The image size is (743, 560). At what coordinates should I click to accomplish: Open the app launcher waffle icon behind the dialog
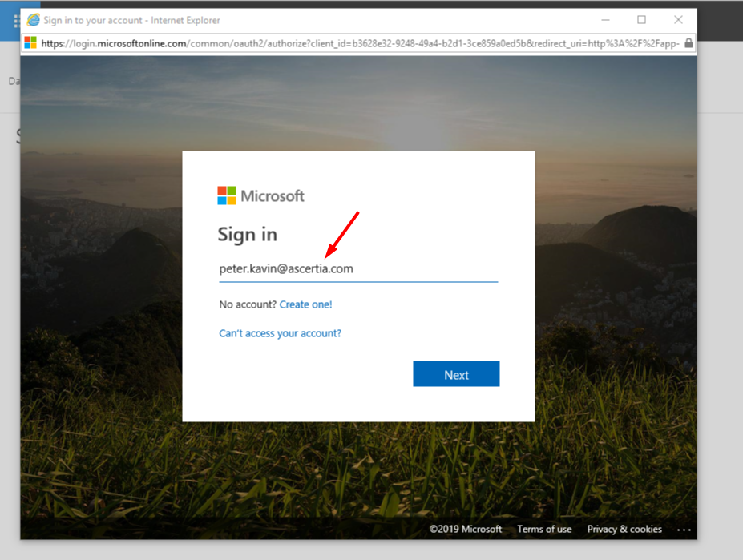(x=16, y=21)
